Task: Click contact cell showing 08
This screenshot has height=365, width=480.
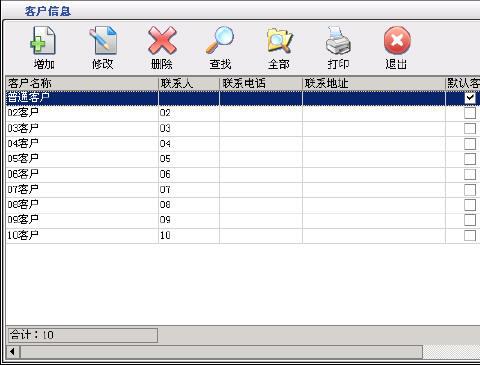Action: click(x=189, y=205)
